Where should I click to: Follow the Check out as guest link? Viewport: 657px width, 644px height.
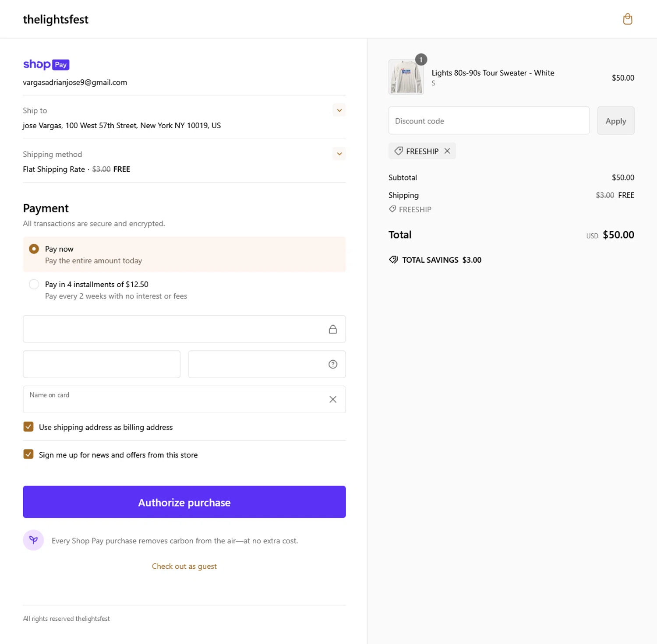click(x=184, y=566)
